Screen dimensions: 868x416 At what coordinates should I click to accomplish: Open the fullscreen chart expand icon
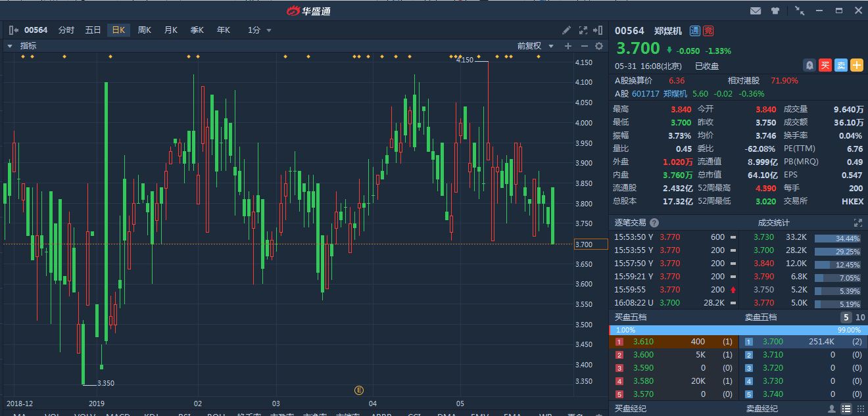[583, 30]
